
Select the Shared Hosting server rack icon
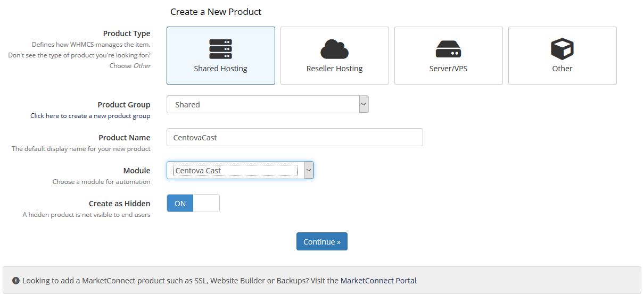click(220, 49)
